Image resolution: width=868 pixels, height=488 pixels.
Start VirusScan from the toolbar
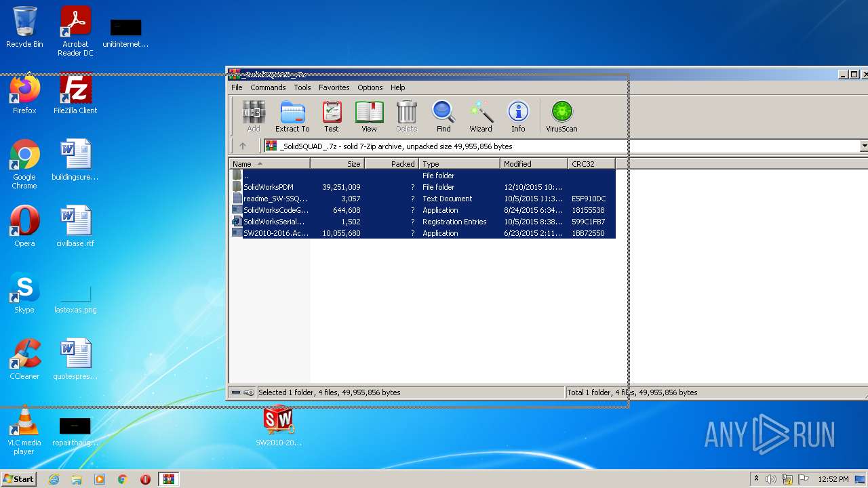561,117
